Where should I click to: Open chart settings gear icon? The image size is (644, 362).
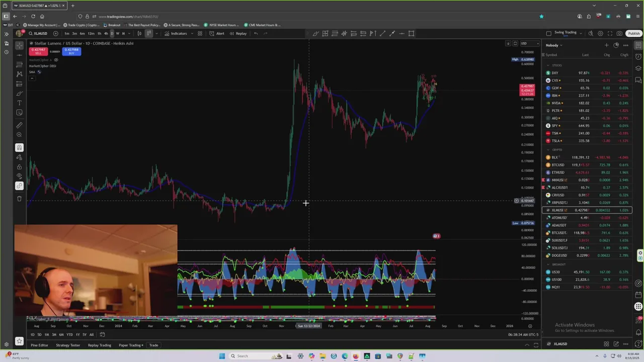click(600, 34)
